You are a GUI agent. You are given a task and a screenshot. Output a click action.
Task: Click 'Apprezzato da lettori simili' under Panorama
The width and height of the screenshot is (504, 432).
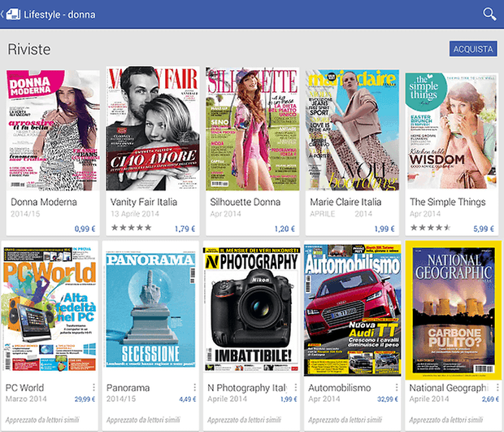coord(143,420)
